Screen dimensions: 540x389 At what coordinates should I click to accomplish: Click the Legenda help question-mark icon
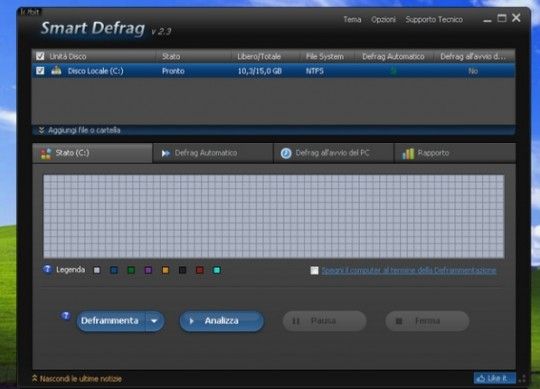47,269
